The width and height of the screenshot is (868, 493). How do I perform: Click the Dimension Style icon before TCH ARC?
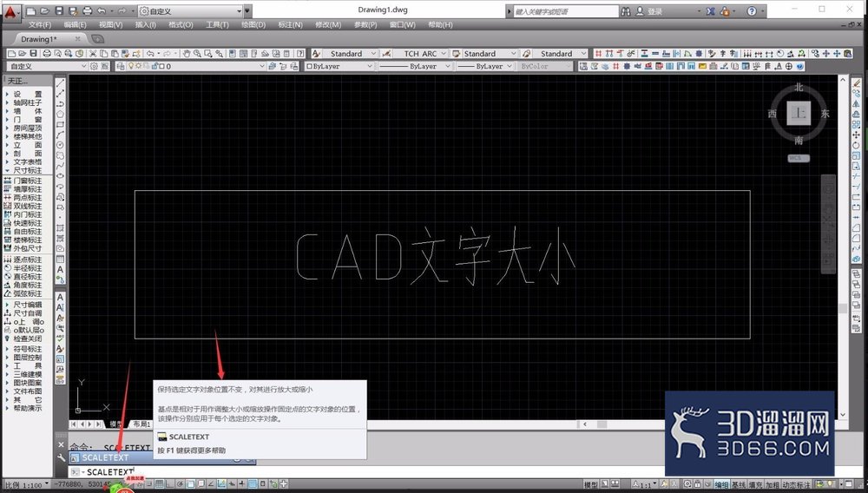387,54
